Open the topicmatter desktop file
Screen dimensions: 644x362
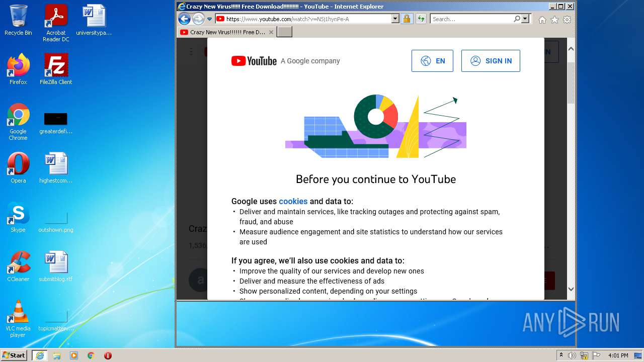(x=56, y=321)
